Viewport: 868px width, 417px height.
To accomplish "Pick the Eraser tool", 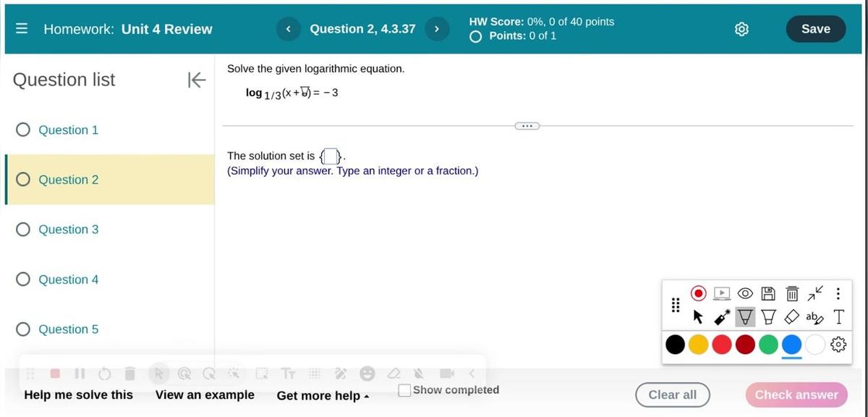I will click(791, 317).
